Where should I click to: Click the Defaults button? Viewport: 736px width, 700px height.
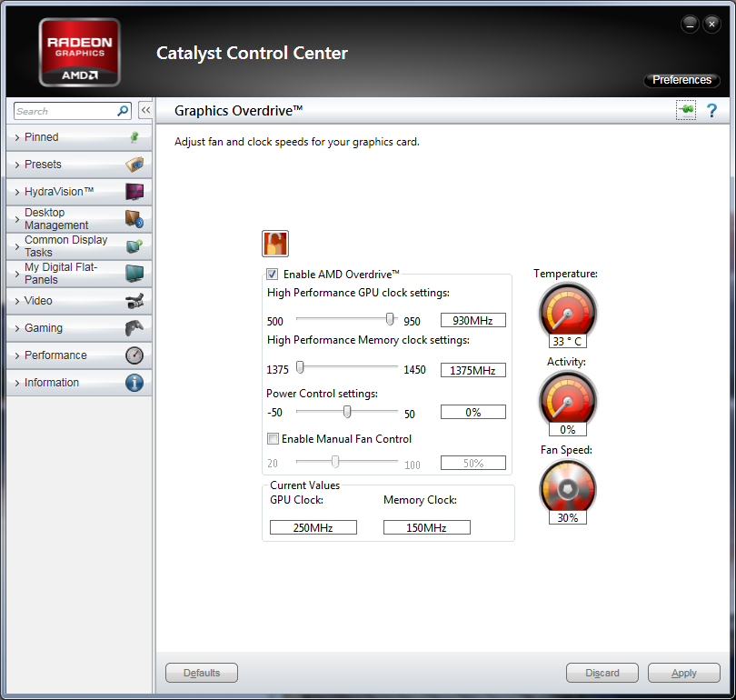coord(202,673)
